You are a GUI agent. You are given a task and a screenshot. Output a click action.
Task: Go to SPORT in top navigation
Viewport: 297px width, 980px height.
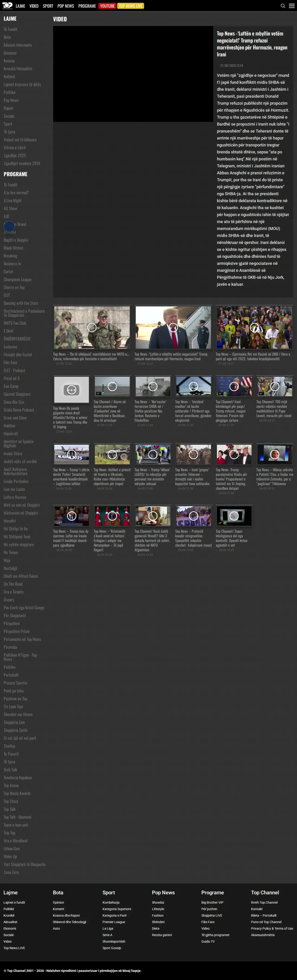click(48, 6)
